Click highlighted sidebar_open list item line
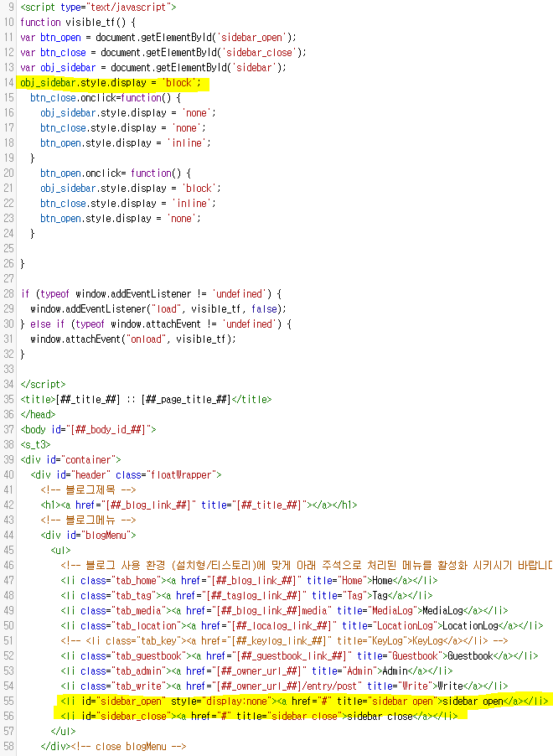553x756 pixels. tap(304, 701)
